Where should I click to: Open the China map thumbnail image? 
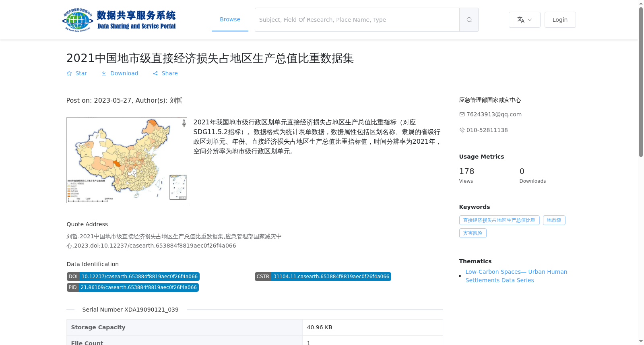click(x=127, y=160)
